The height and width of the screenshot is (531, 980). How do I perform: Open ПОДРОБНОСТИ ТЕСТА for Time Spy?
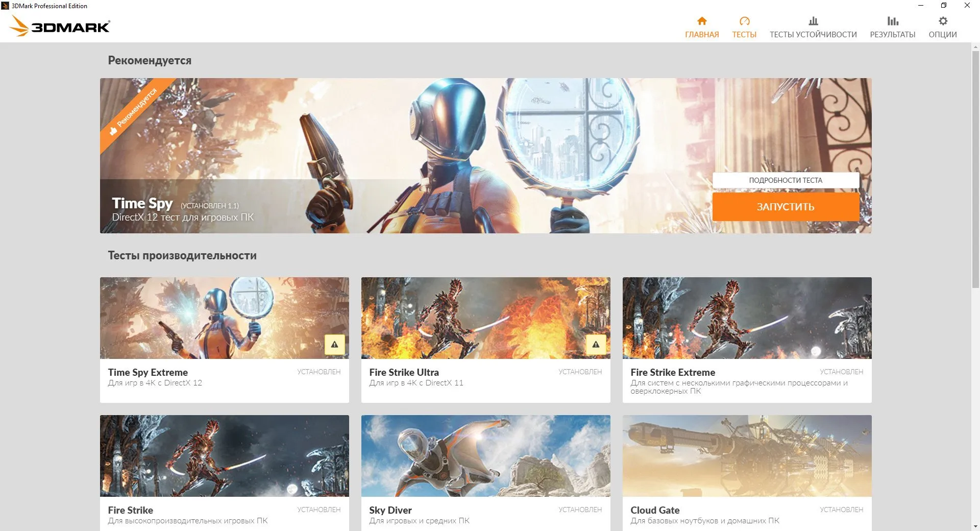point(786,180)
